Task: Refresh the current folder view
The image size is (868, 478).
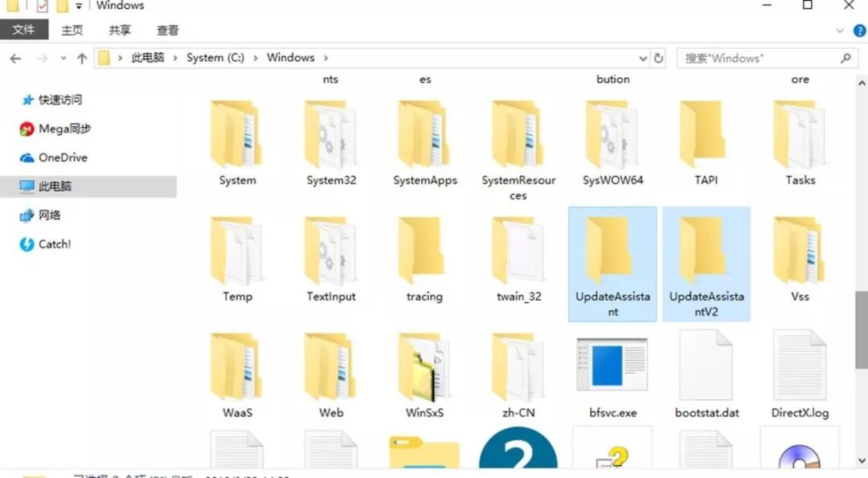Action: (658, 58)
